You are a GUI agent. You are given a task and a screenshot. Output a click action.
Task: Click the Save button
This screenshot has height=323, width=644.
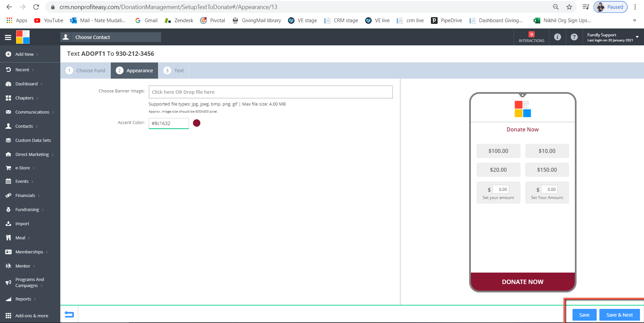tap(584, 315)
